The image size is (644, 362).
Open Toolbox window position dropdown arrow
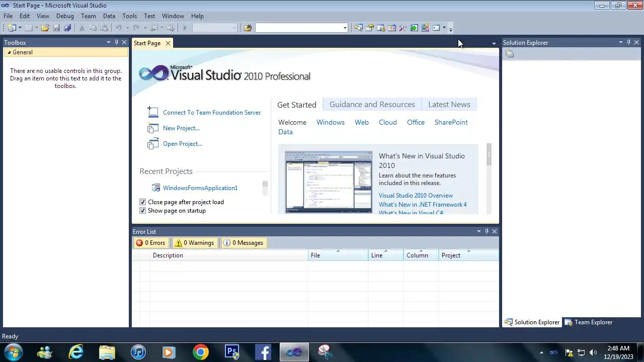[108, 43]
